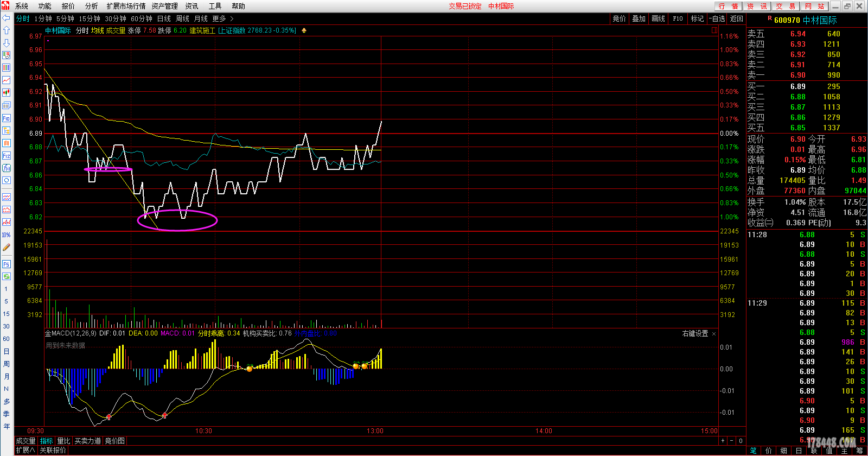Switch to 15分钟 period
Image resolution: width=868 pixels, height=456 pixels.
coord(90,18)
